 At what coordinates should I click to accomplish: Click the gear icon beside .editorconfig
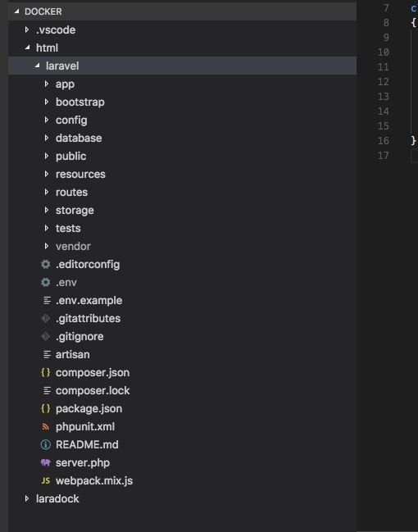pos(45,264)
